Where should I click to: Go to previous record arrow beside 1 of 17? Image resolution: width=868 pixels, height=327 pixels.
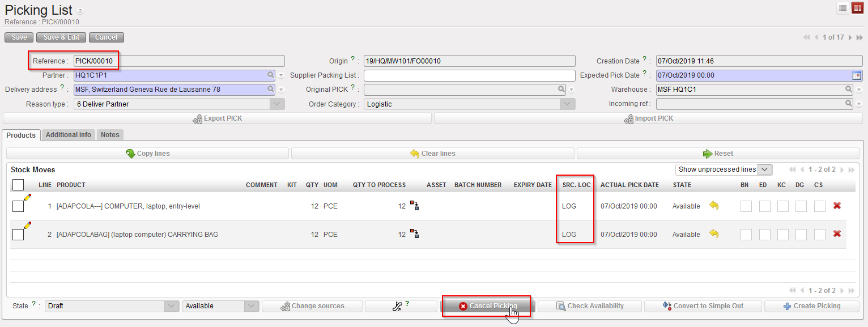click(816, 37)
